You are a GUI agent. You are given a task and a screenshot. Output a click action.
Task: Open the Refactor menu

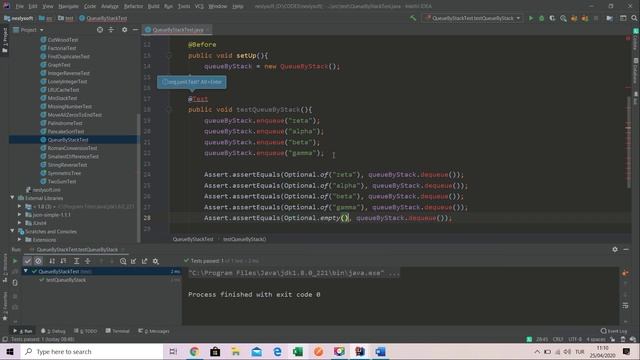point(133,7)
